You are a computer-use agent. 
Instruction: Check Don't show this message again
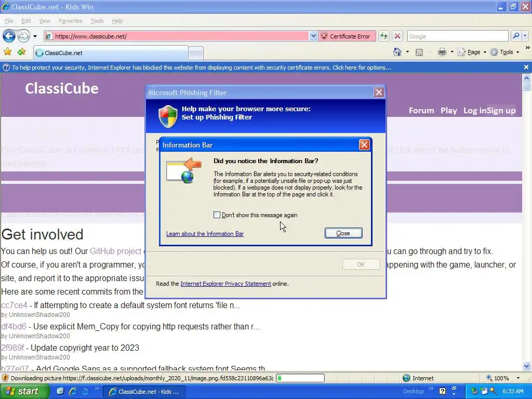point(217,215)
